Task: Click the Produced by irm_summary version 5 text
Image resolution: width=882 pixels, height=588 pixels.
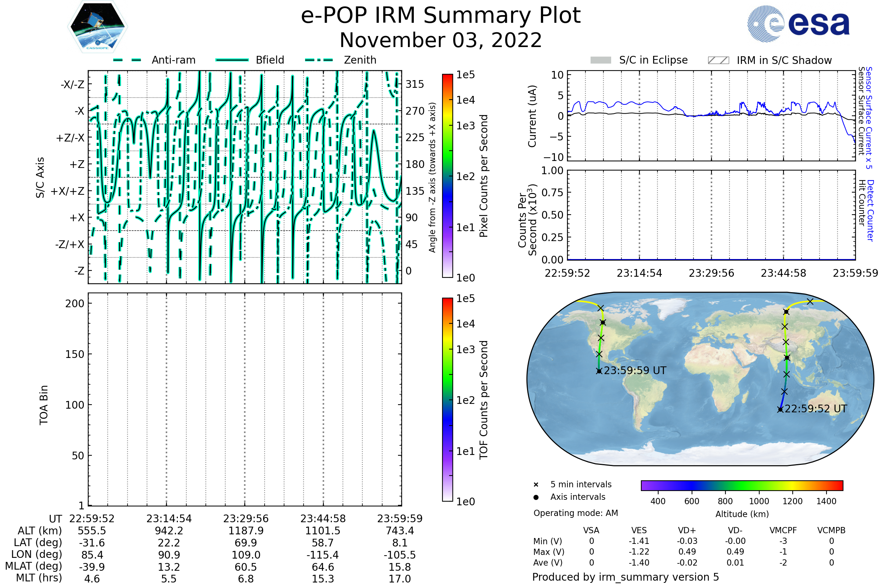Action: click(625, 577)
